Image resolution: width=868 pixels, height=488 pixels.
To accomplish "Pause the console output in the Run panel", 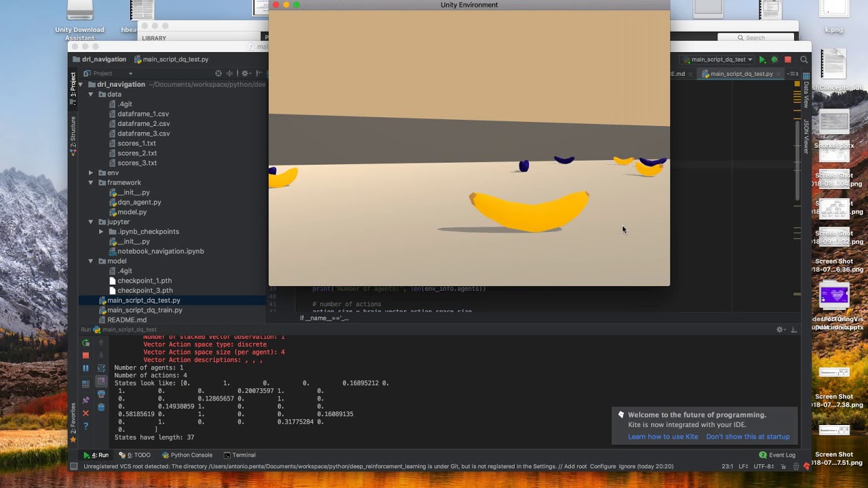I will coord(85,368).
